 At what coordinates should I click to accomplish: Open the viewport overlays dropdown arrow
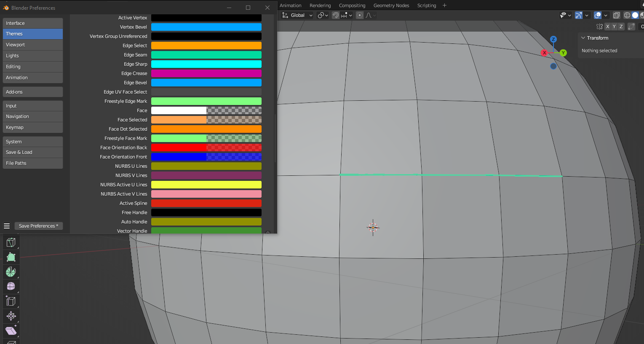(x=606, y=15)
